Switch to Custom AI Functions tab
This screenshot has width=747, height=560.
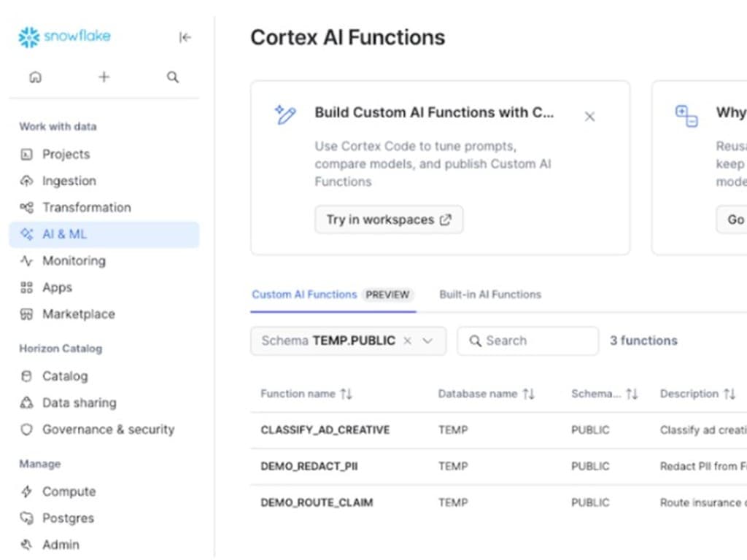(333, 295)
